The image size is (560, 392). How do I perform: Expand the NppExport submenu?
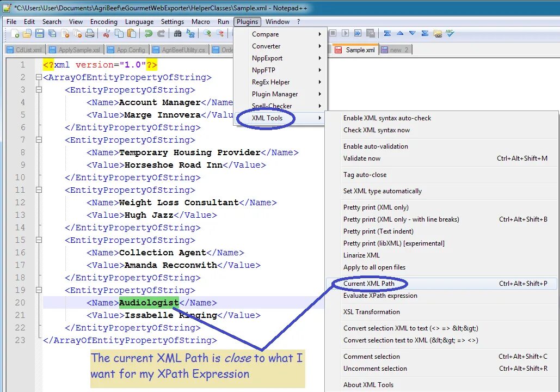click(x=280, y=58)
